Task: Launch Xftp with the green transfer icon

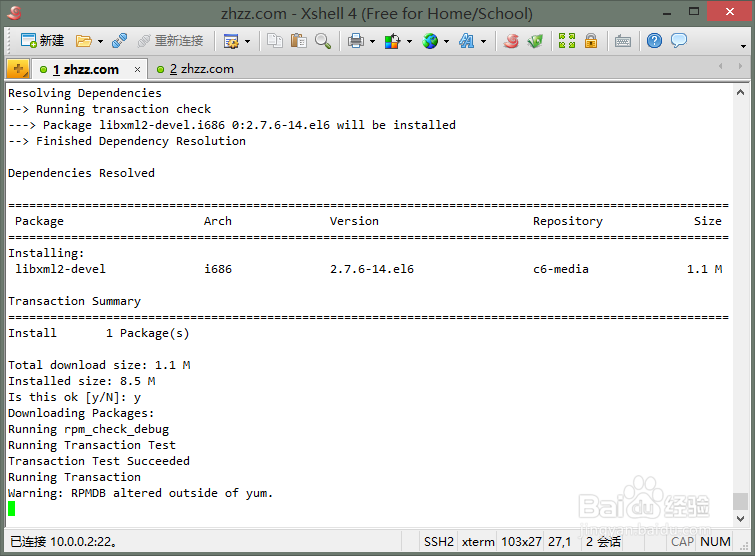Action: click(x=535, y=41)
